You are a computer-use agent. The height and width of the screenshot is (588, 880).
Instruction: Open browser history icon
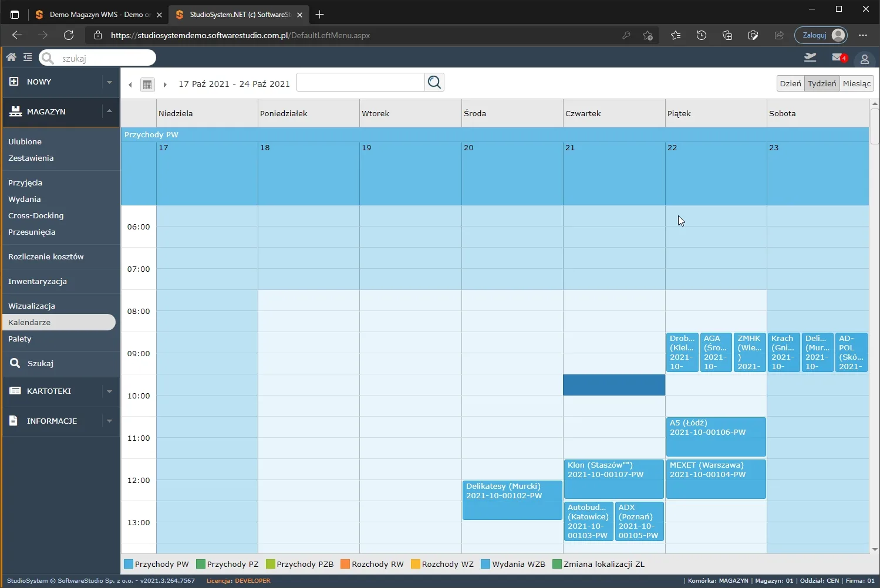(x=702, y=35)
